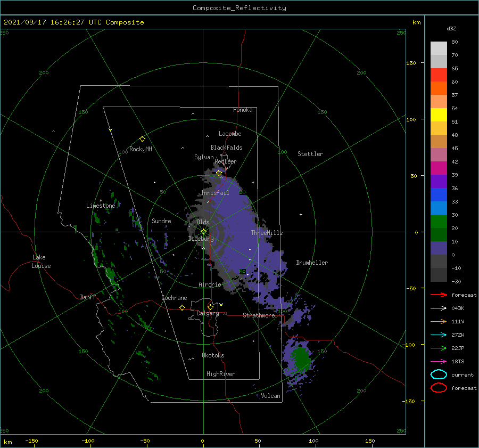This screenshot has height=448, width=479.
Task: Click the Calgary city label
Action: 208,313
